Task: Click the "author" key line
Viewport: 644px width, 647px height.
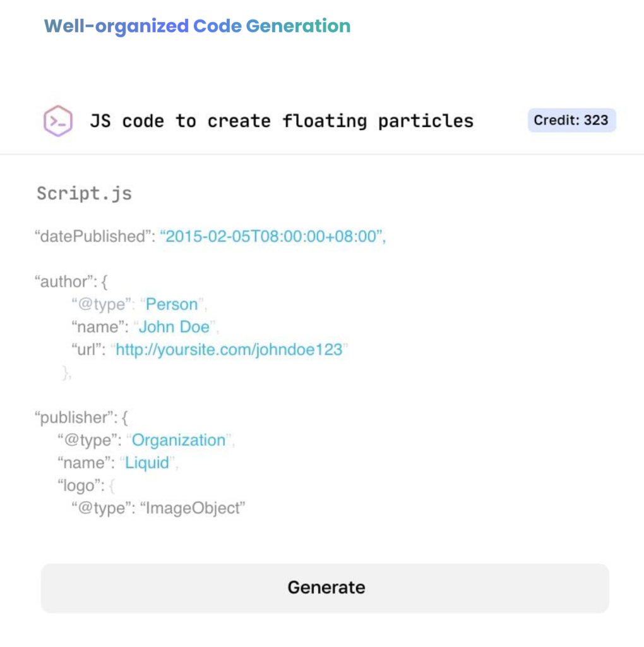Action: pos(71,282)
